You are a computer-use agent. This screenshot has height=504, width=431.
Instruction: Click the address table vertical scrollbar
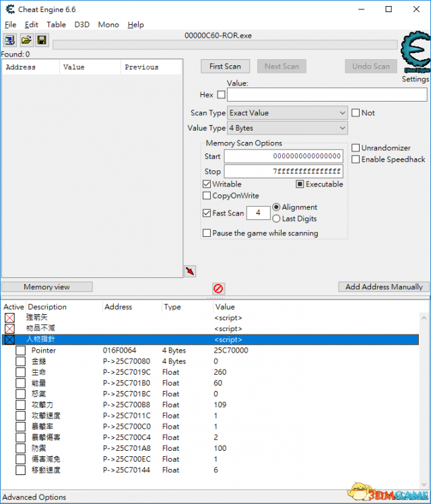[x=424, y=401]
